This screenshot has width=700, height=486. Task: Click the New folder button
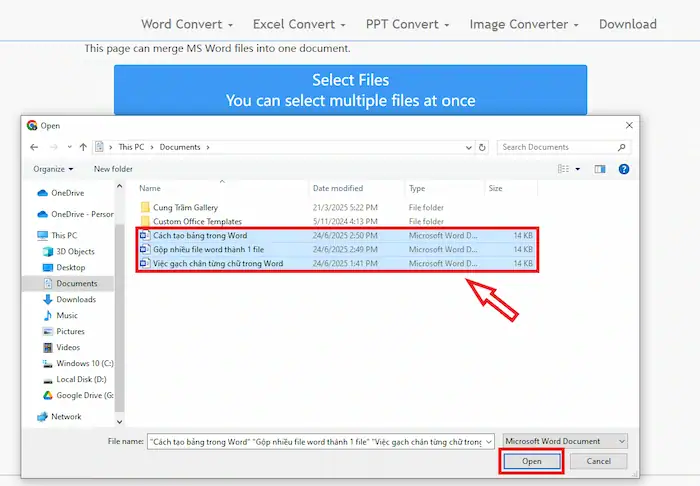click(113, 169)
